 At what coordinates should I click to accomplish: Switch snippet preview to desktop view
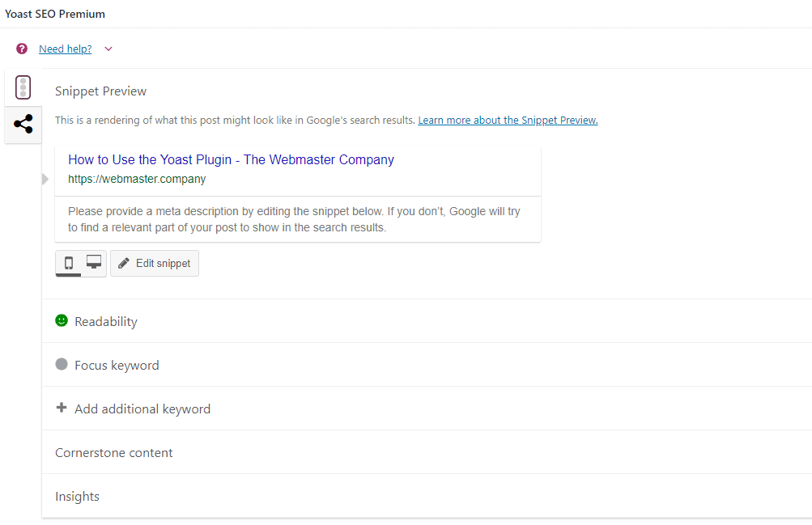click(x=94, y=263)
